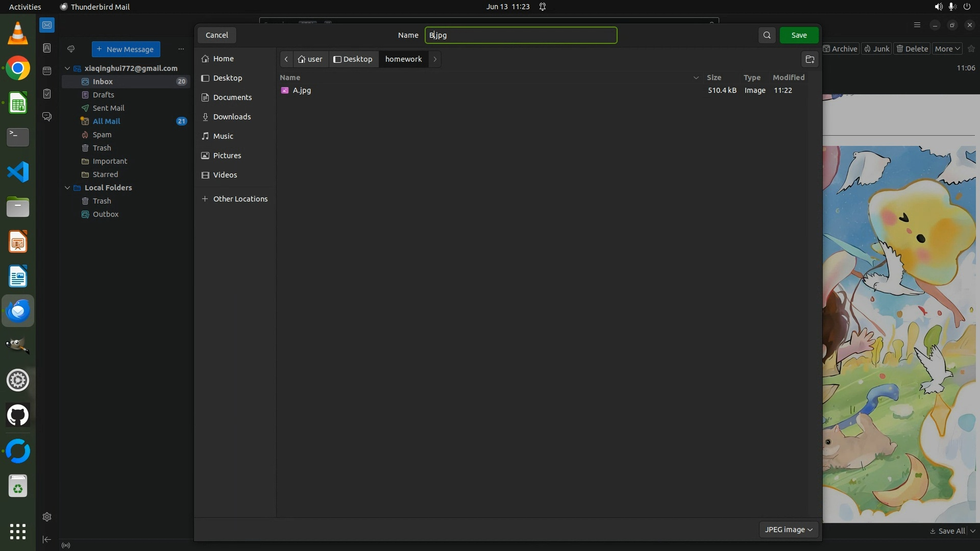980x551 pixels.
Task: Launch Google Chrome from the dock
Action: click(x=18, y=68)
